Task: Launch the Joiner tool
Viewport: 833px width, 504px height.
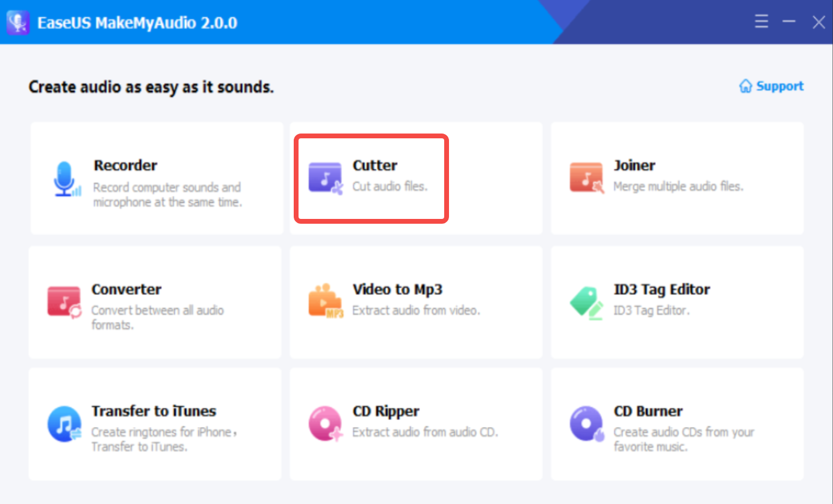Action: pos(677,177)
